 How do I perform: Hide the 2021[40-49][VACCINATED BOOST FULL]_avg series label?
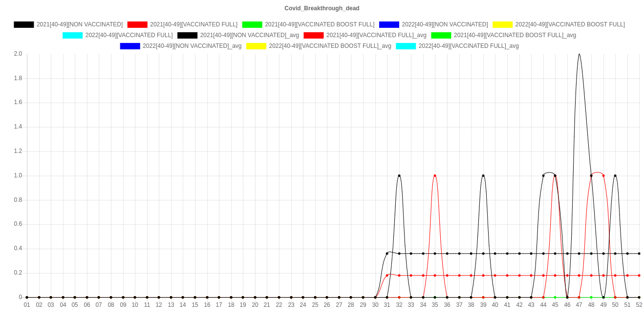[515, 35]
